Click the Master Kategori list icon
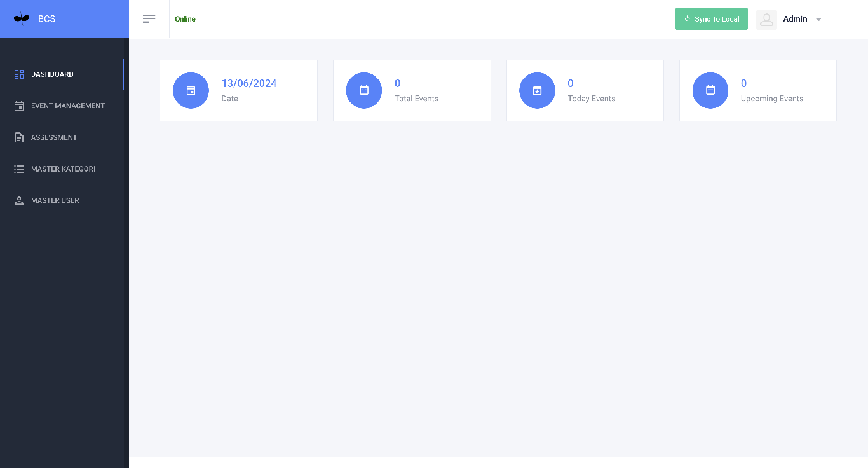The width and height of the screenshot is (868, 468). 19,169
